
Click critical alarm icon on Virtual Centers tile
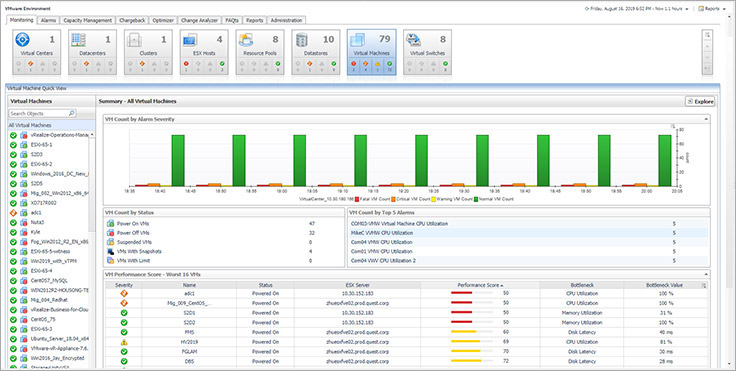pyautogui.click(x=31, y=63)
